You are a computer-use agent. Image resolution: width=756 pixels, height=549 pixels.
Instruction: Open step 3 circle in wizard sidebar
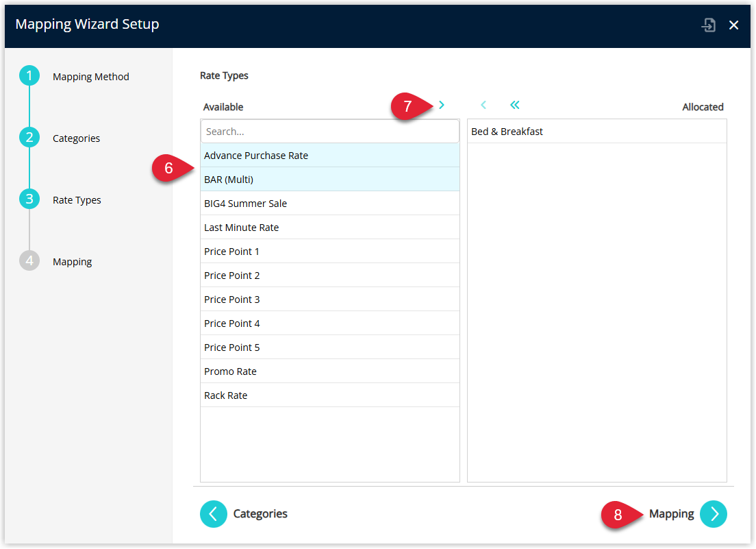point(29,199)
